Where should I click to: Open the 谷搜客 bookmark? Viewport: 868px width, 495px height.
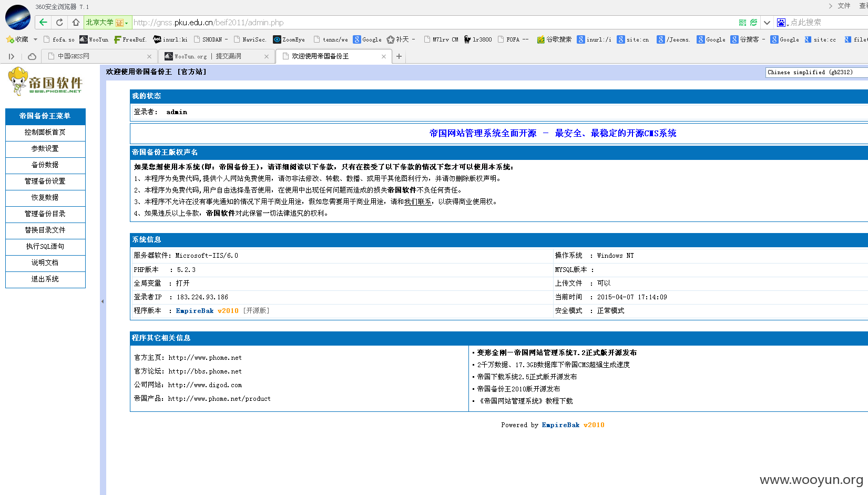748,39
